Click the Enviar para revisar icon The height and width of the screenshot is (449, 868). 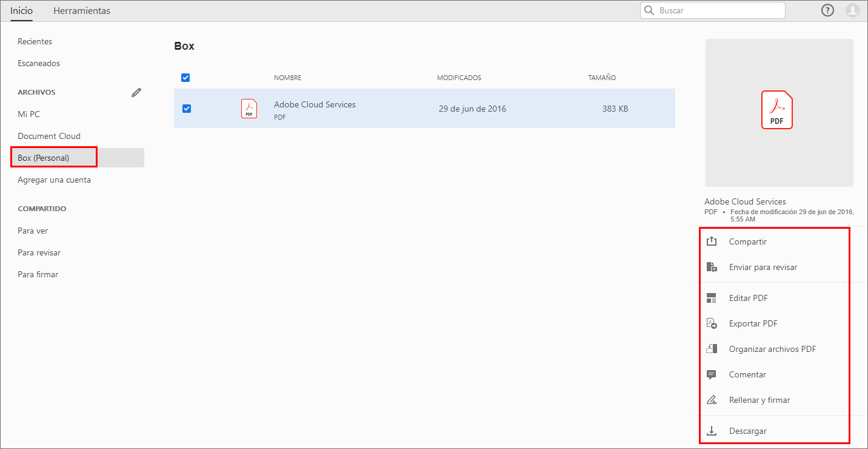[x=711, y=267]
